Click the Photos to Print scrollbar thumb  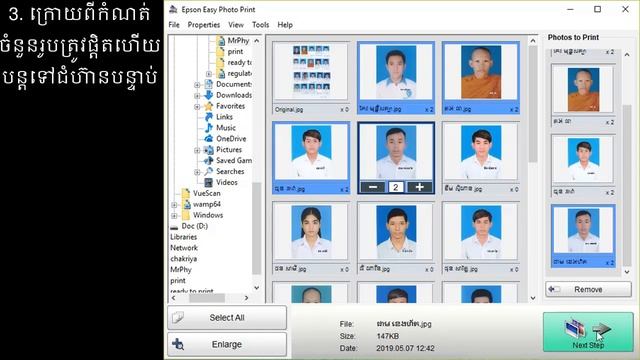pyautogui.click(x=627, y=187)
